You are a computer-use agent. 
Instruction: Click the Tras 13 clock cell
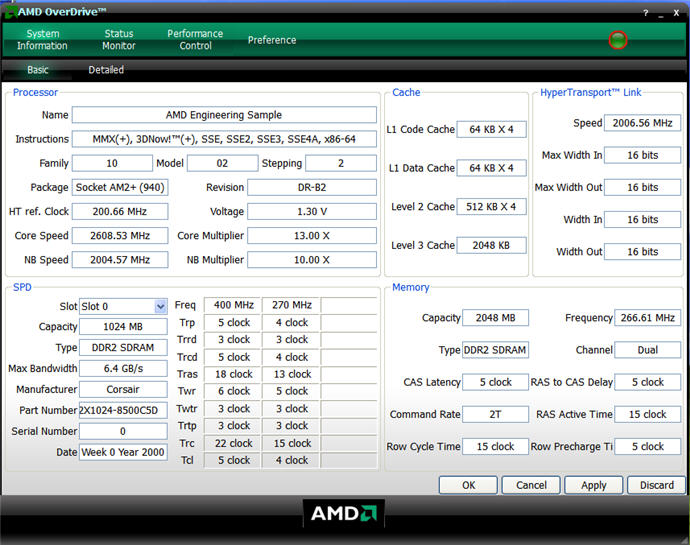click(292, 374)
